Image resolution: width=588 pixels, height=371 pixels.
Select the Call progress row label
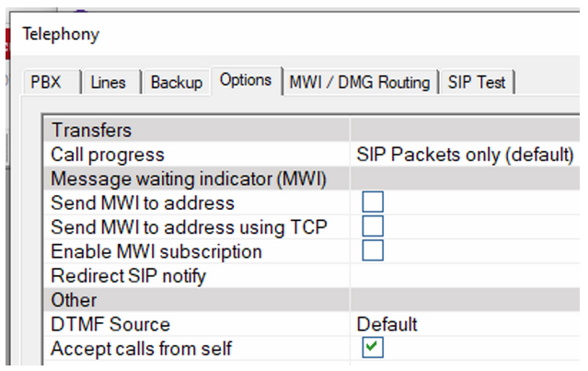tap(107, 154)
